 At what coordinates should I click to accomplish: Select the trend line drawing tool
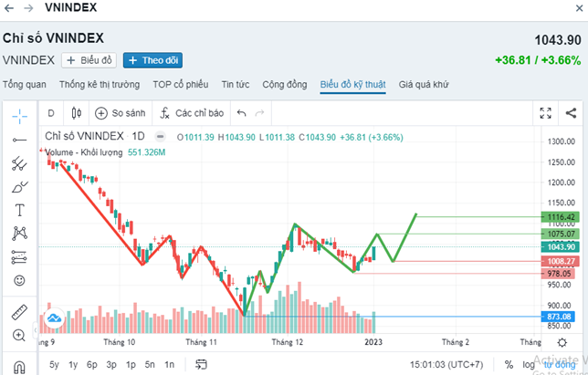click(19, 139)
